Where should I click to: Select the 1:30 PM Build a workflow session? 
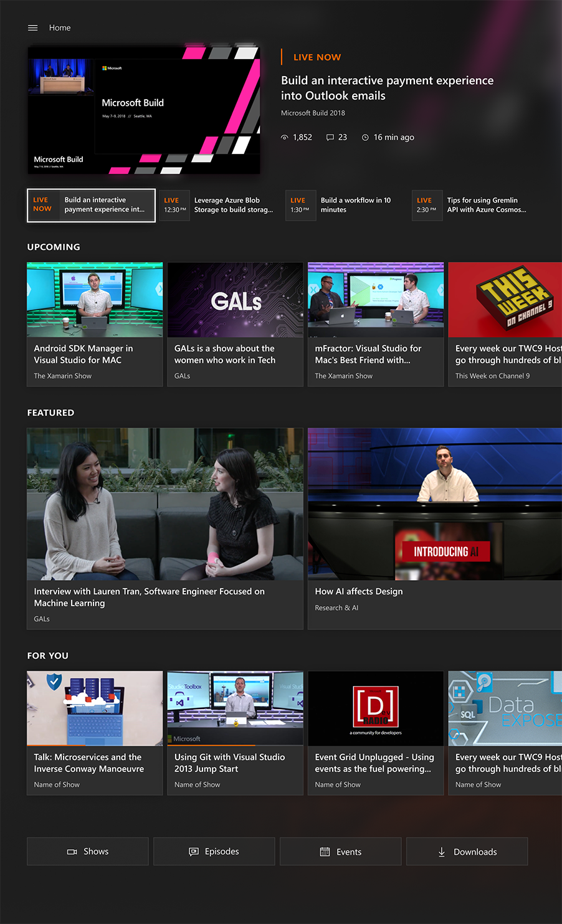tap(345, 205)
